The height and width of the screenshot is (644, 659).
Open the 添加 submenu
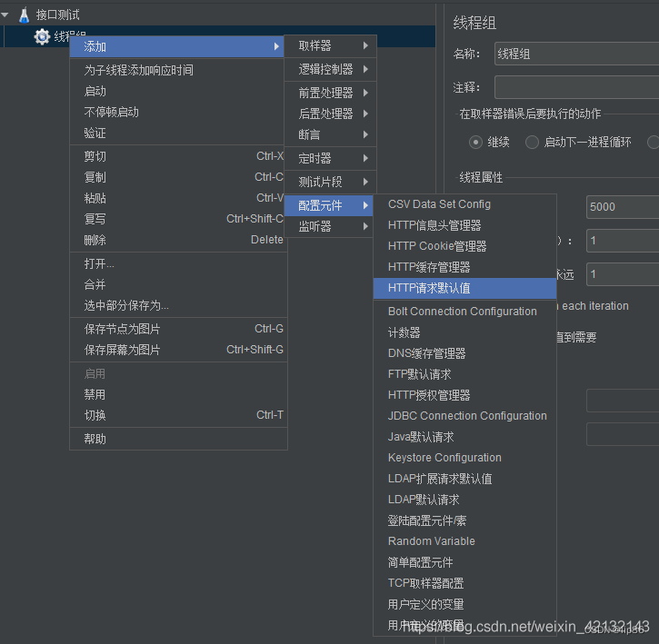177,46
